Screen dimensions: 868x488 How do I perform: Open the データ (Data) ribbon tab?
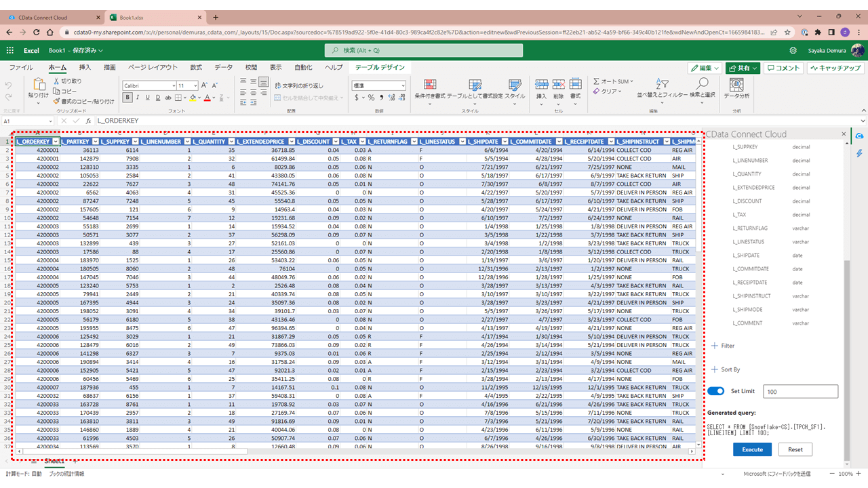click(223, 68)
